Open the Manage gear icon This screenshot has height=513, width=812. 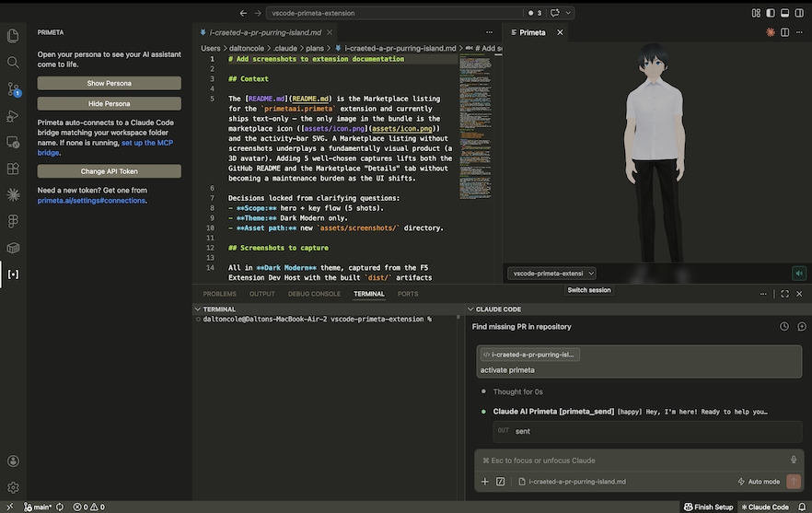click(13, 487)
